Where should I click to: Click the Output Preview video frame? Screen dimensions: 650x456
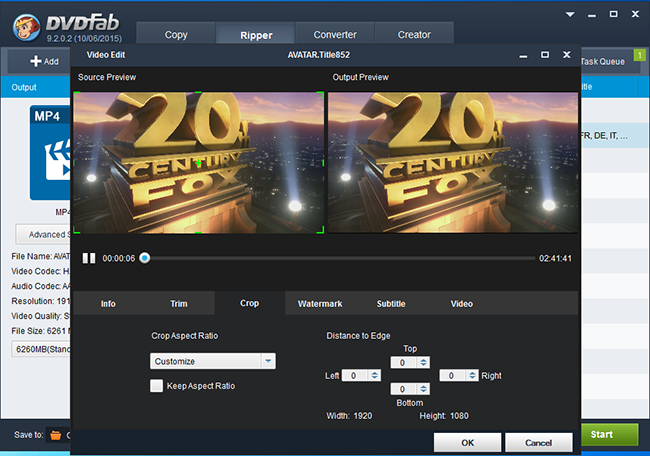[x=453, y=163]
